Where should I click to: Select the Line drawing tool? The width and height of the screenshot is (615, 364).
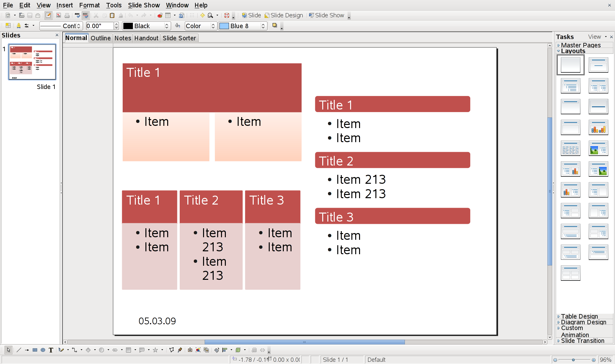19,350
